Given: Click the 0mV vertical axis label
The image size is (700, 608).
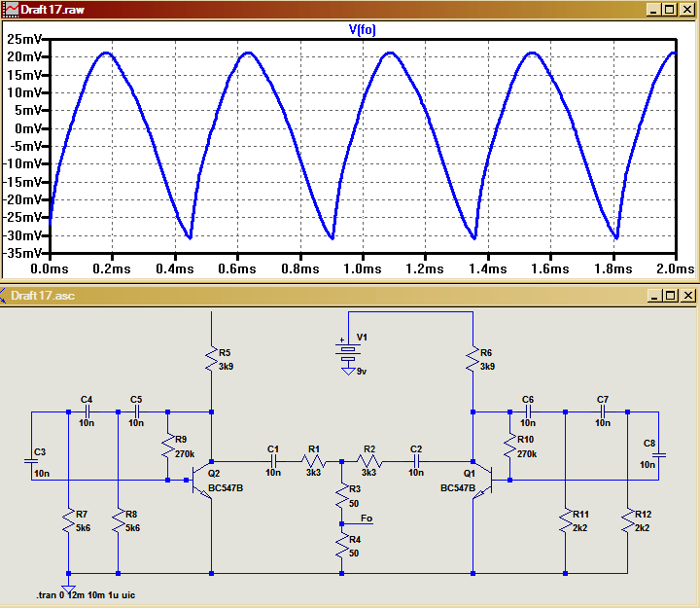Looking at the screenshot, I should click(x=28, y=128).
